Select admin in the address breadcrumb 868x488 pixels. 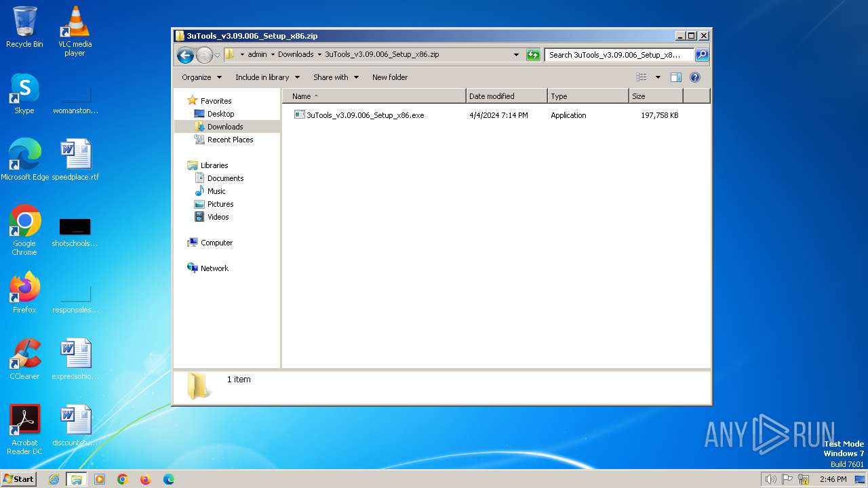257,54
